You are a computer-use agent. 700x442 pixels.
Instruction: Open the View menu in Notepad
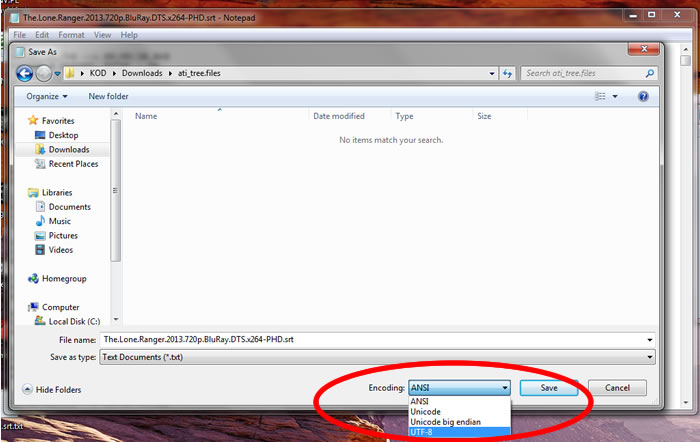tap(102, 35)
